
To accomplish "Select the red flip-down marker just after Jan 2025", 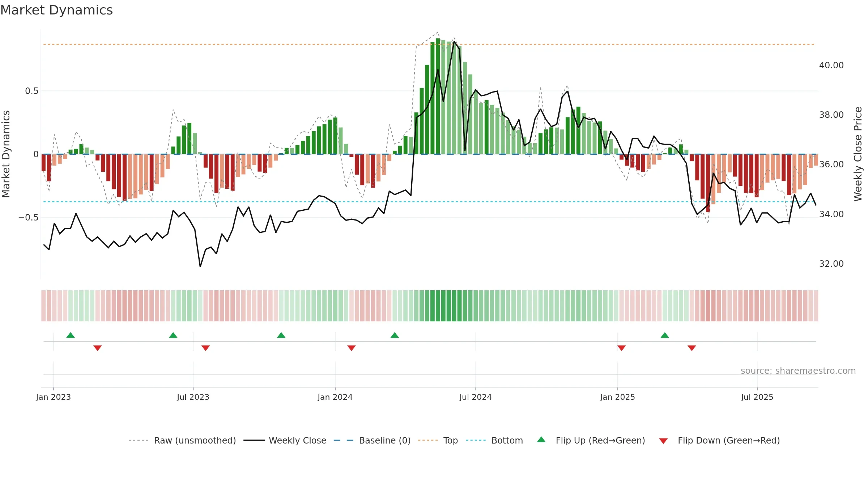I will [x=622, y=348].
